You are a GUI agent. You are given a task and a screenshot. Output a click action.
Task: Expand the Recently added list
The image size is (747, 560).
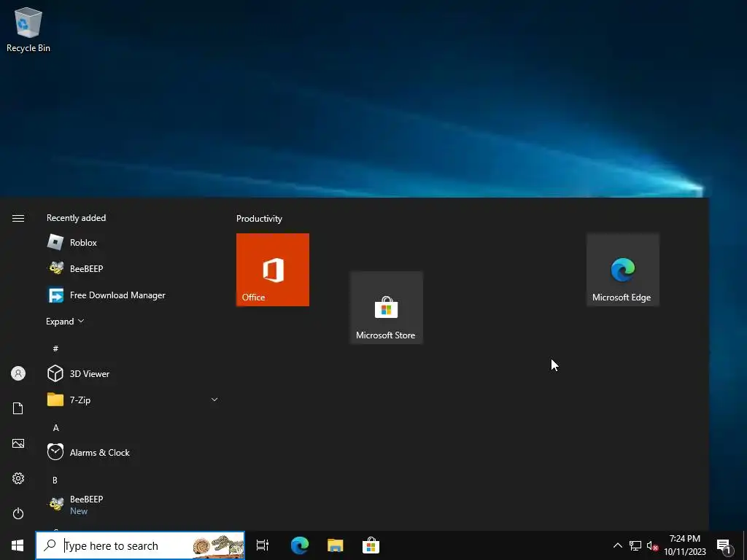point(65,322)
